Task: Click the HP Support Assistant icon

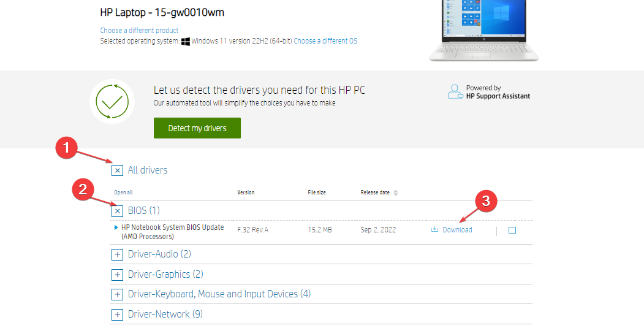Action: pos(455,92)
